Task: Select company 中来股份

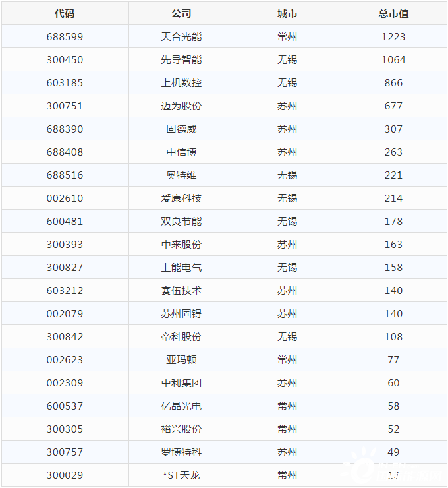Action: pyautogui.click(x=182, y=244)
